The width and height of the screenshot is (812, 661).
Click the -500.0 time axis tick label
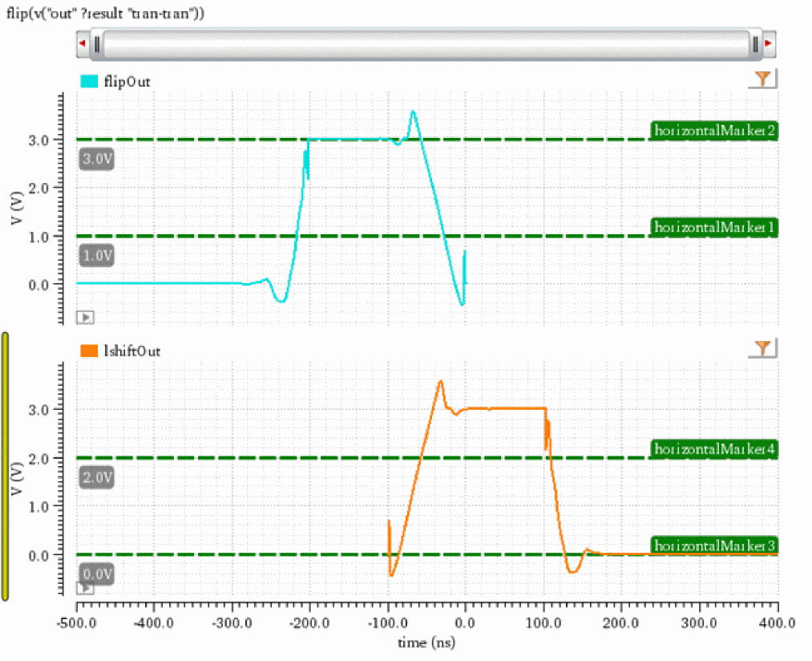click(x=76, y=623)
